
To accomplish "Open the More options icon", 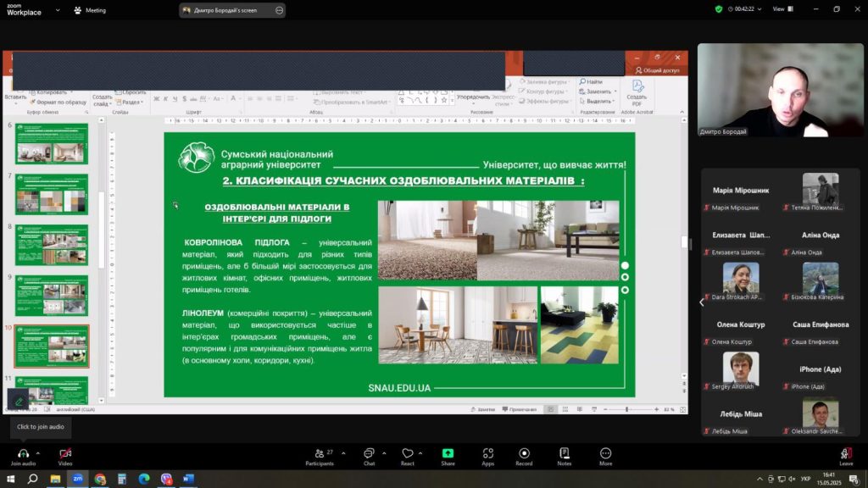I will pyautogui.click(x=605, y=453).
